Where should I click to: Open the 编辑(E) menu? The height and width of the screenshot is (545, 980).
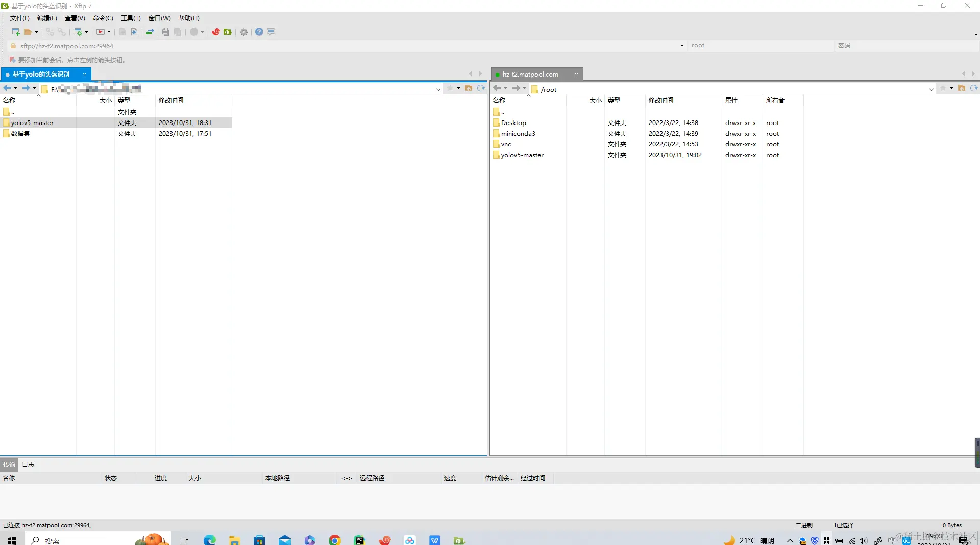pyautogui.click(x=47, y=18)
